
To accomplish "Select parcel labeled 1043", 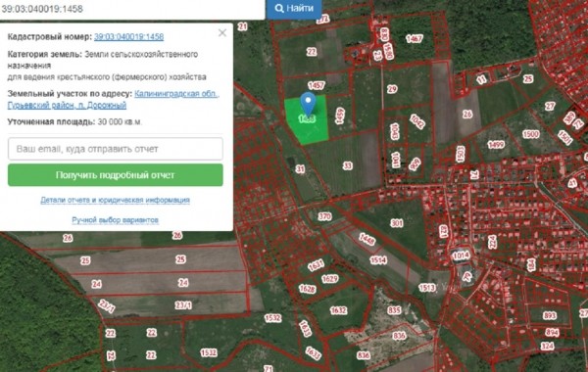I will [x=394, y=131].
